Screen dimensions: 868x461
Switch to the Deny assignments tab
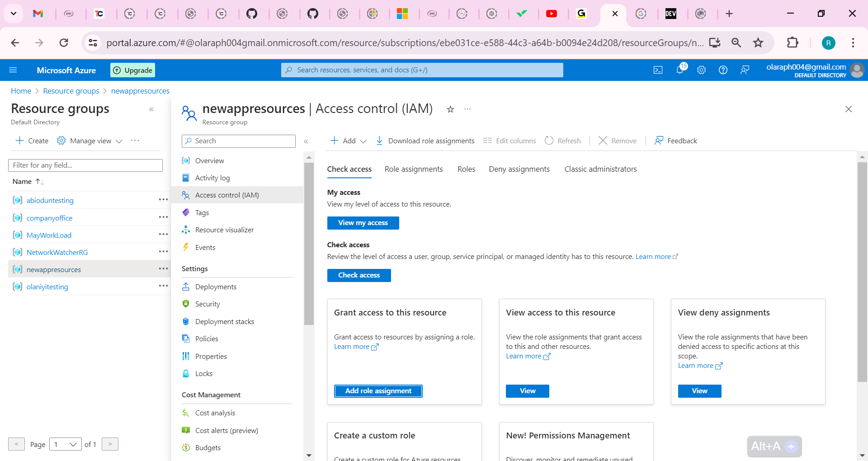pos(519,169)
